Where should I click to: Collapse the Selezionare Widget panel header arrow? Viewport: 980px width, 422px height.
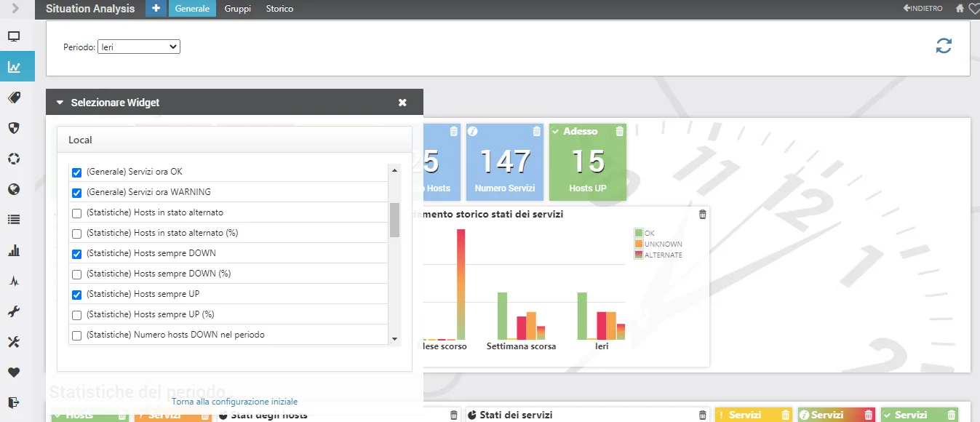(60, 103)
